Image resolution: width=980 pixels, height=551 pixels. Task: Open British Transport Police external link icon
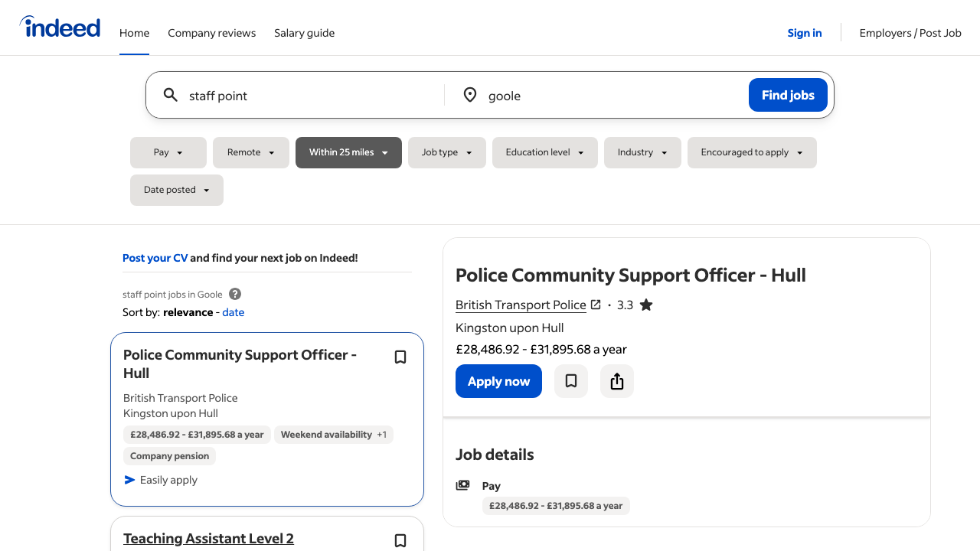pos(596,305)
